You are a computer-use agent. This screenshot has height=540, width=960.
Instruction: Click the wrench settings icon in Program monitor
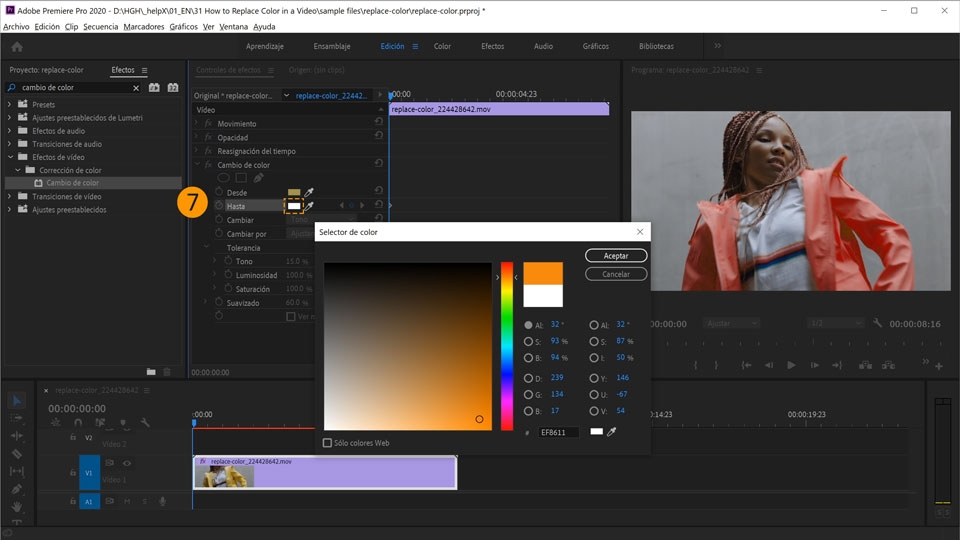click(x=877, y=323)
